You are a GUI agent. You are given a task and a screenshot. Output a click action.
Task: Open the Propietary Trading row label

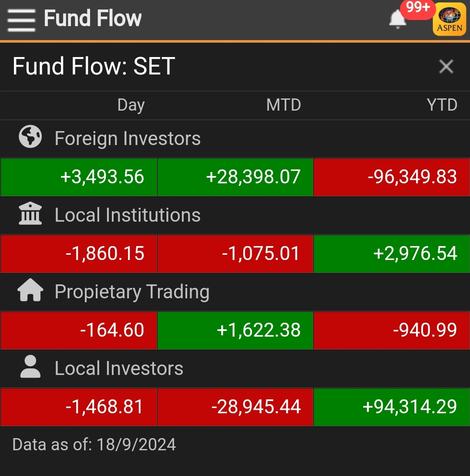(132, 292)
